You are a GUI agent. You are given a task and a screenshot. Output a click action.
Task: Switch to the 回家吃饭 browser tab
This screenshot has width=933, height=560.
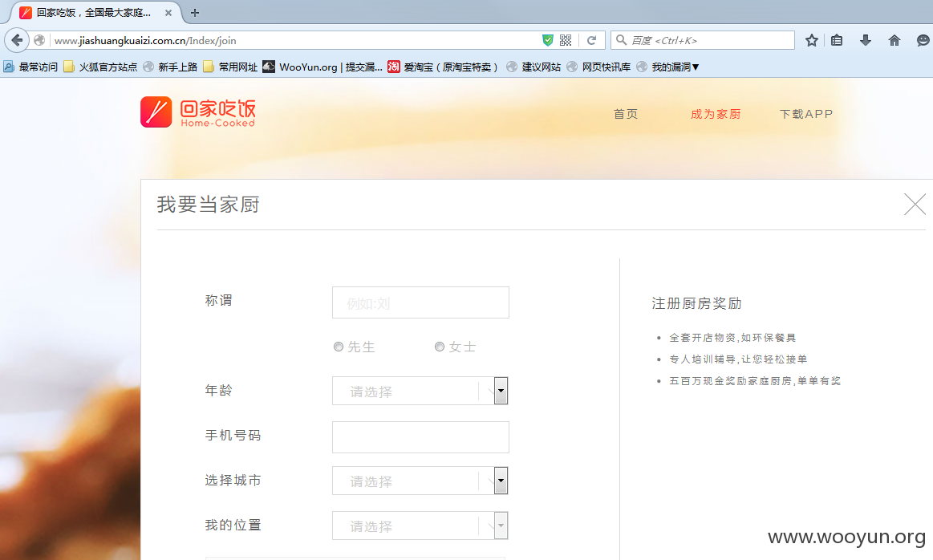[95, 13]
